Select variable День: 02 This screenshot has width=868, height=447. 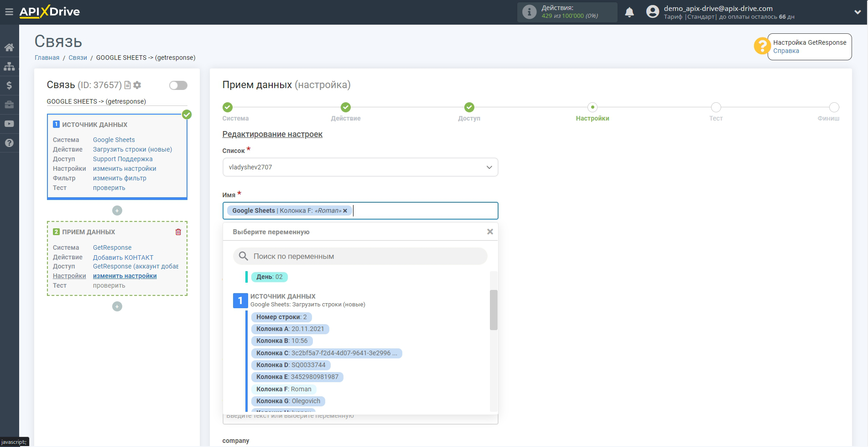(270, 277)
